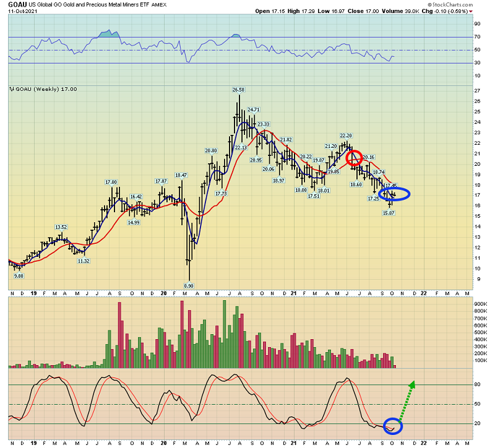Screen dimensions: 495x448
Task: Click the 24.71 price label
Action: point(254,110)
